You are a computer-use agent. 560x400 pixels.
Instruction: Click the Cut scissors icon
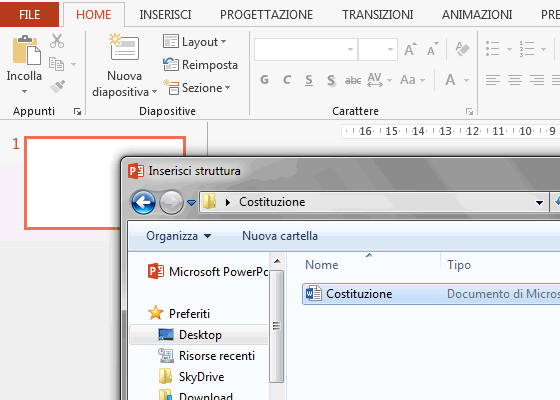click(57, 41)
